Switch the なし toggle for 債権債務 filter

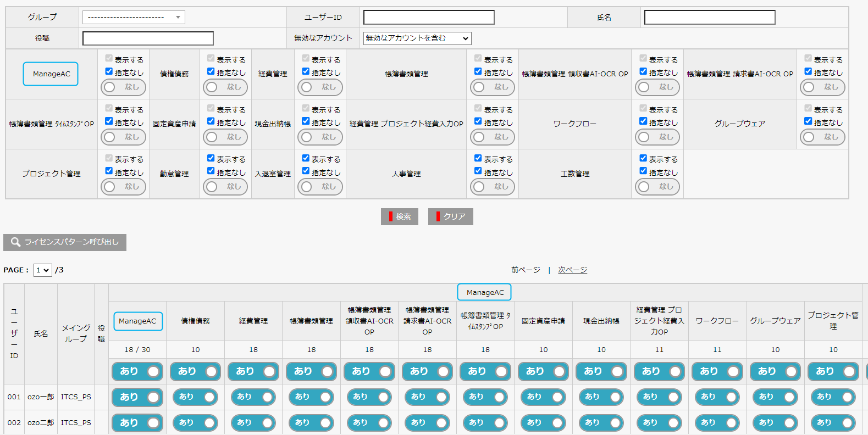pyautogui.click(x=225, y=87)
